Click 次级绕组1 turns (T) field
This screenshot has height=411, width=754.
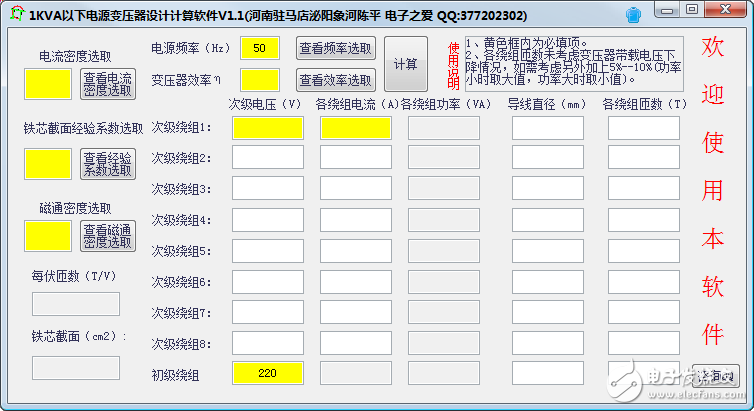644,128
